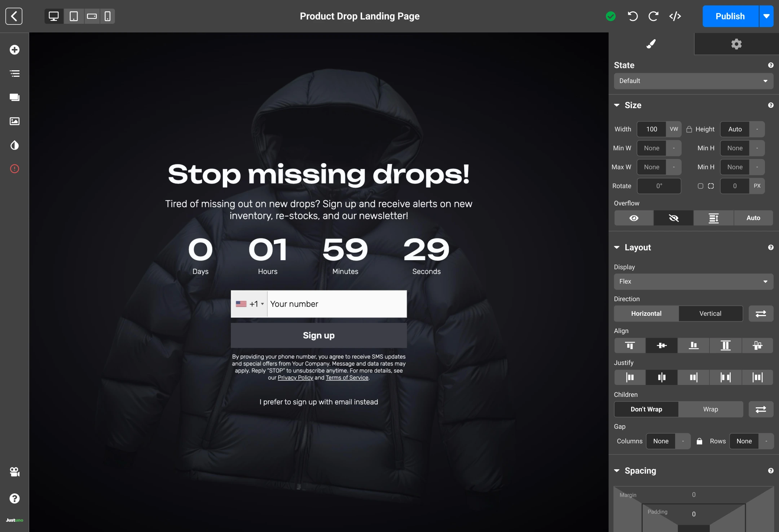Click the undo arrow icon
Viewport: 779px width, 532px height.
tap(633, 16)
